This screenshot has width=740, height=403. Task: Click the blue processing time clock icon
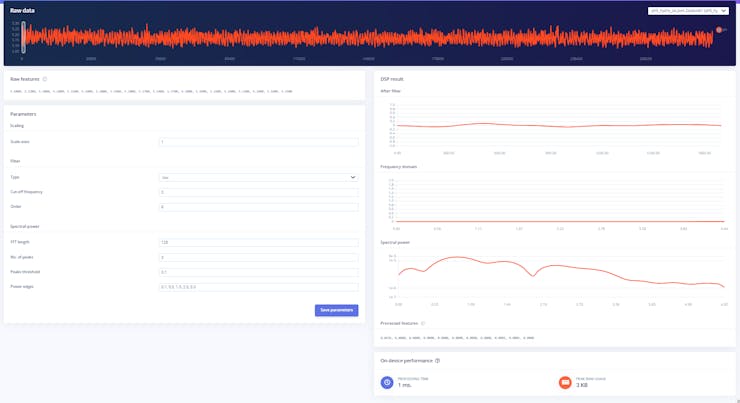tap(387, 382)
